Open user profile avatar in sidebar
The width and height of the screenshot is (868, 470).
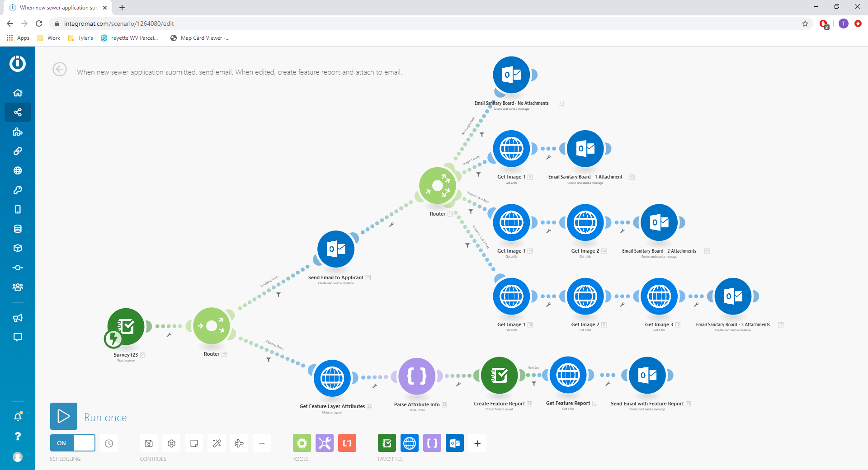pos(18,457)
